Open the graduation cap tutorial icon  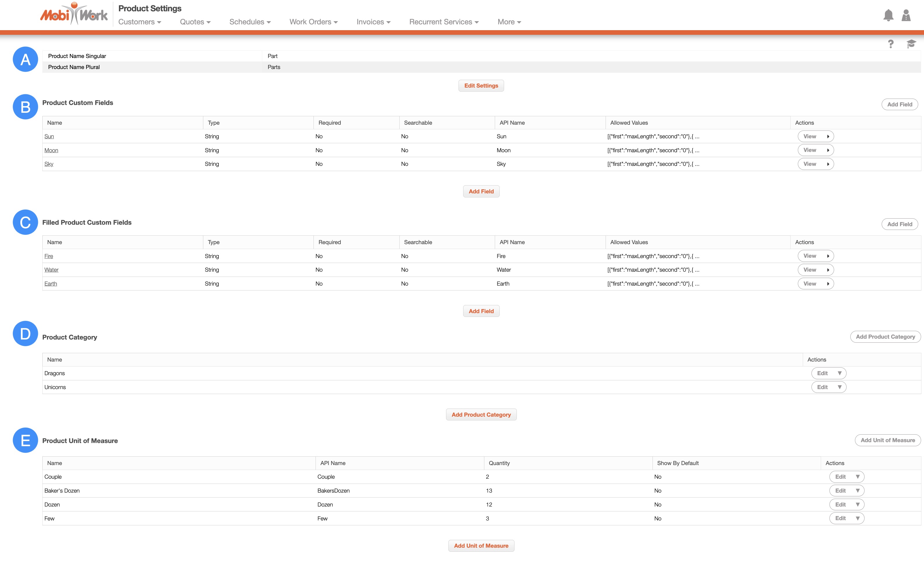911,44
